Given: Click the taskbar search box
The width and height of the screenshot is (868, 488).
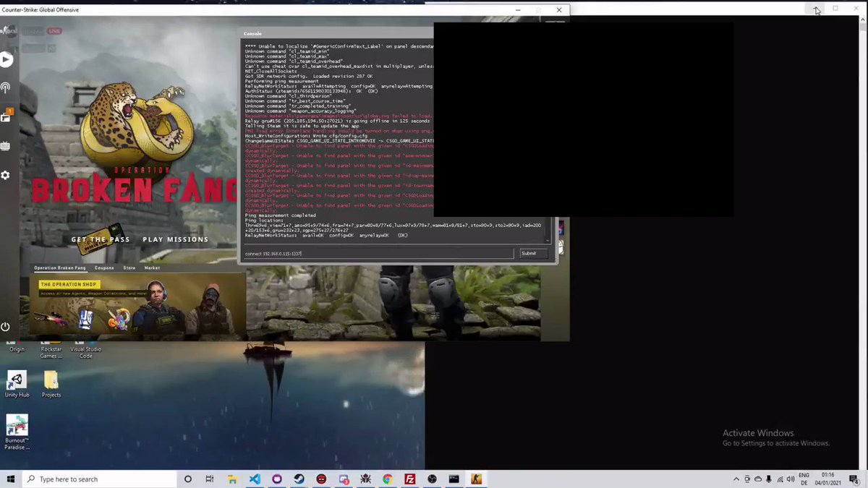Looking at the screenshot, I should click(x=99, y=479).
